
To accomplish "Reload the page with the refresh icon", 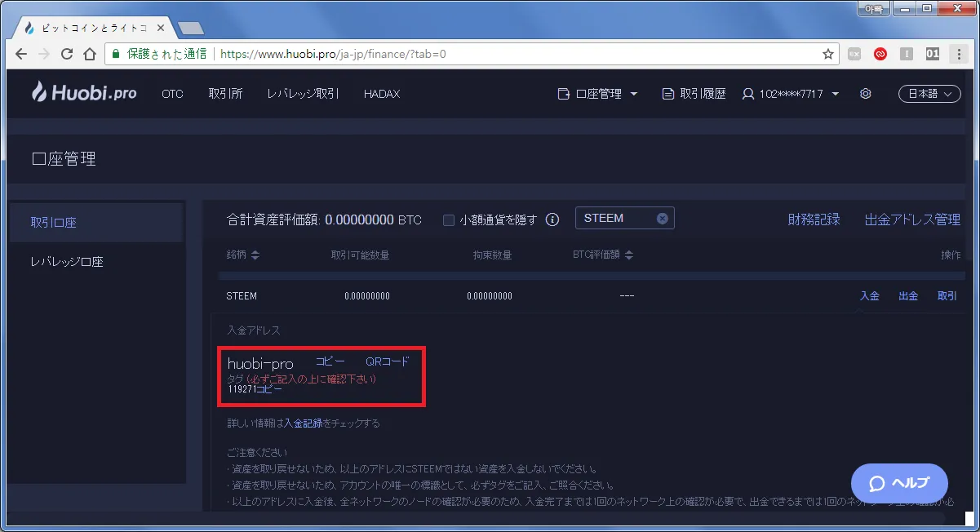I will click(x=67, y=54).
